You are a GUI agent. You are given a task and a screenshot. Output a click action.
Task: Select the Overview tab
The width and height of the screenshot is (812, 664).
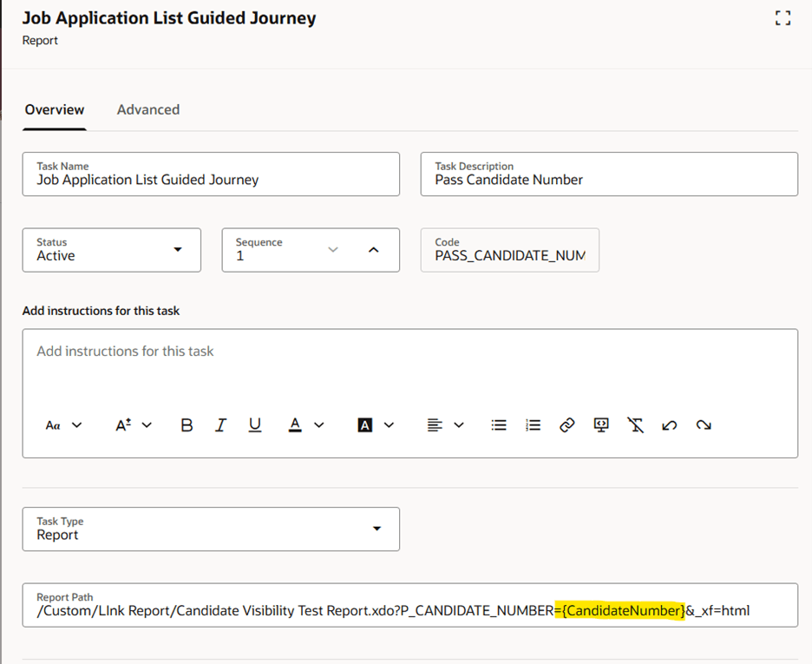pos(55,110)
